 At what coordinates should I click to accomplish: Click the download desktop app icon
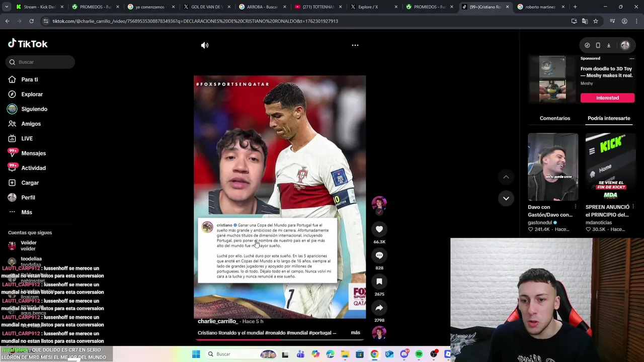pos(608,45)
